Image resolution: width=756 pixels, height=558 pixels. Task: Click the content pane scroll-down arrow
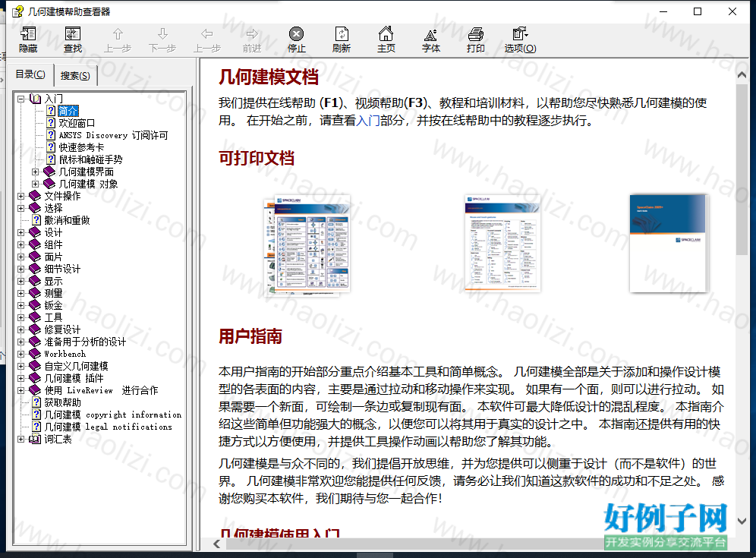742,522
